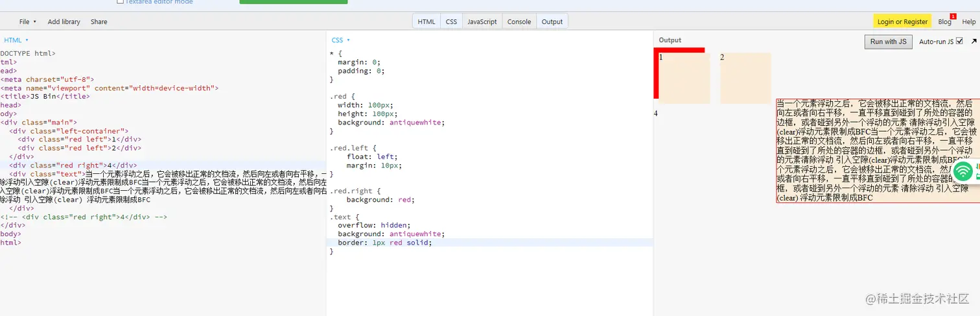Click the 'overflow: hidden;' CSS line
The width and height of the screenshot is (980, 316).
click(374, 225)
